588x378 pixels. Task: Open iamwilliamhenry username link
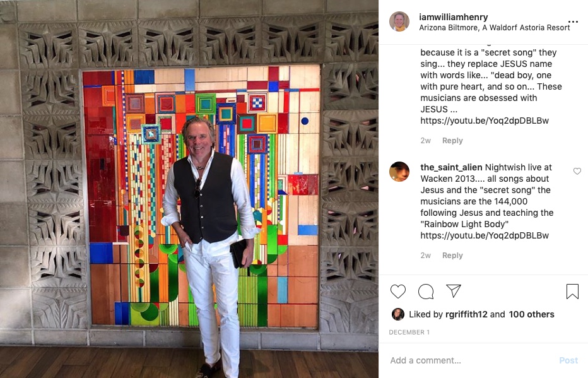454,17
